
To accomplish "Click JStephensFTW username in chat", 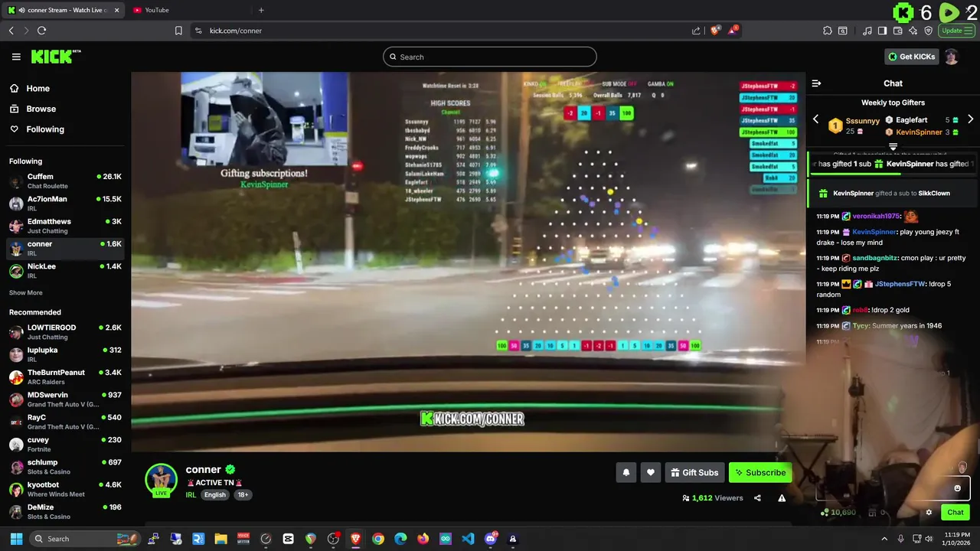I will click(900, 284).
